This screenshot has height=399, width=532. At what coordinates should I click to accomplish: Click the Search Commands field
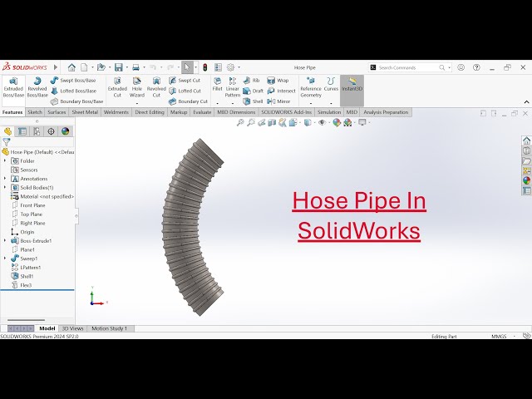pyautogui.click(x=411, y=67)
